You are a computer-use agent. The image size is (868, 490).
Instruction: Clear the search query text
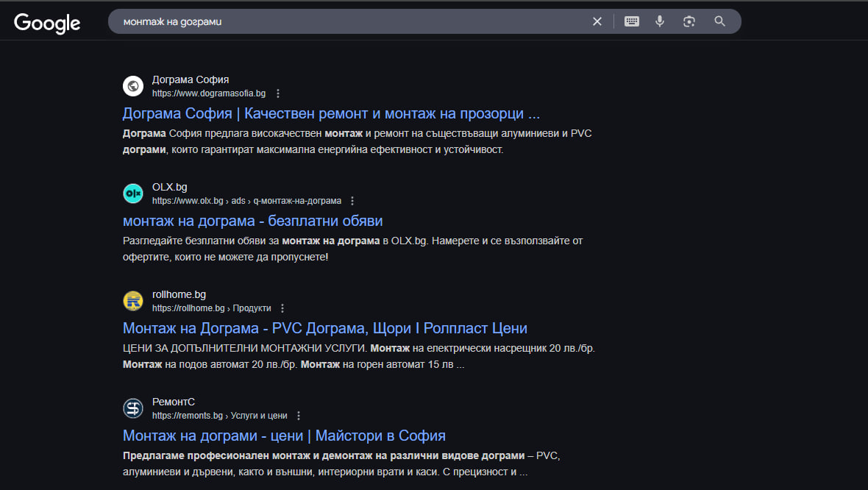click(597, 21)
